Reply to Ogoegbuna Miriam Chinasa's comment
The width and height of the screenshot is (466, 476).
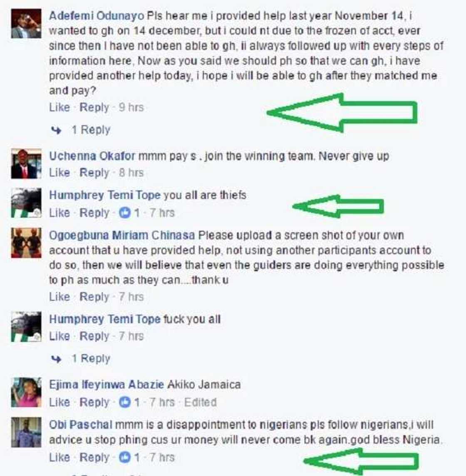pyautogui.click(x=94, y=297)
